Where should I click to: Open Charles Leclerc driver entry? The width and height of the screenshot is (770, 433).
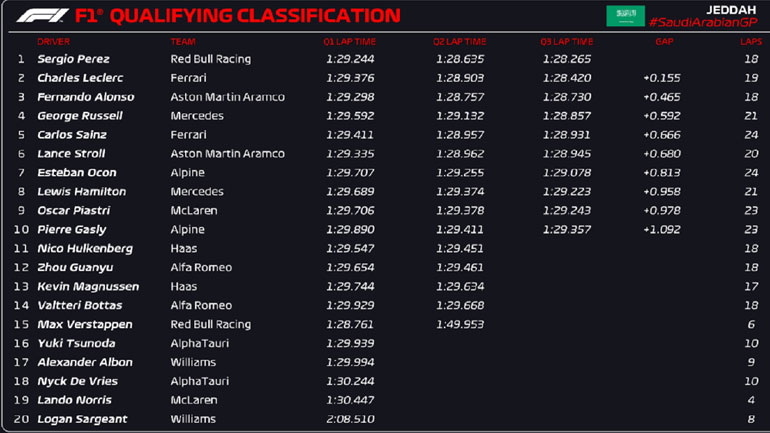(x=80, y=78)
